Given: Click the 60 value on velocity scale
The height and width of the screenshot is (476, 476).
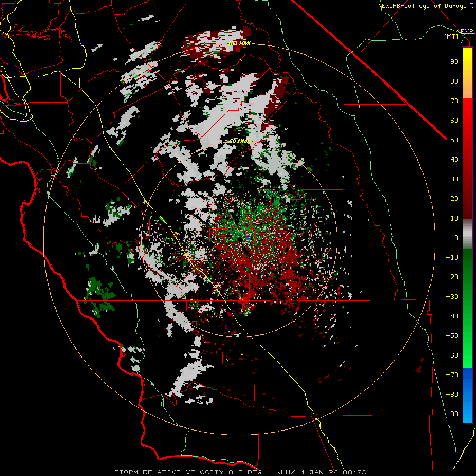Looking at the screenshot, I should 454,121.
